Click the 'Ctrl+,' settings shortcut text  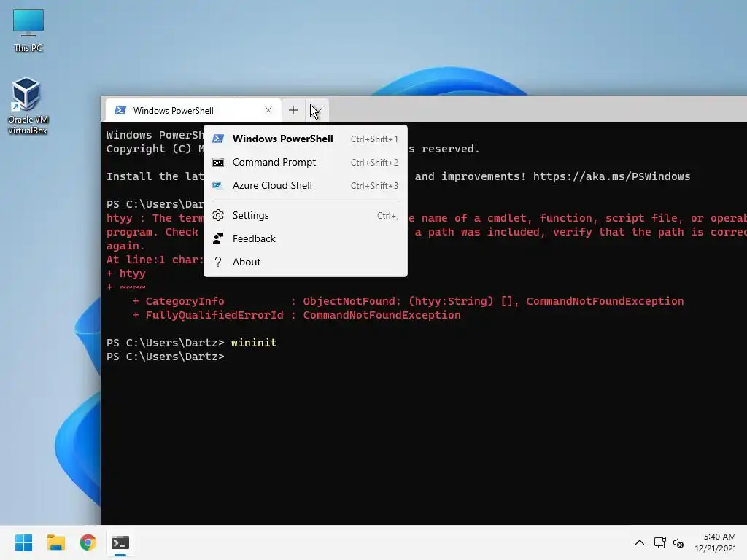[x=387, y=216]
